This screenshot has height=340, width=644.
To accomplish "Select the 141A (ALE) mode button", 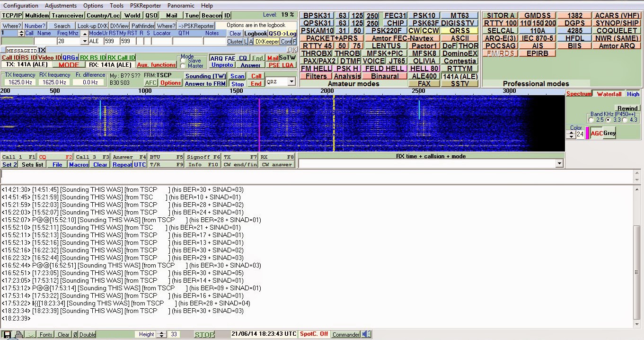I will coord(459,76).
